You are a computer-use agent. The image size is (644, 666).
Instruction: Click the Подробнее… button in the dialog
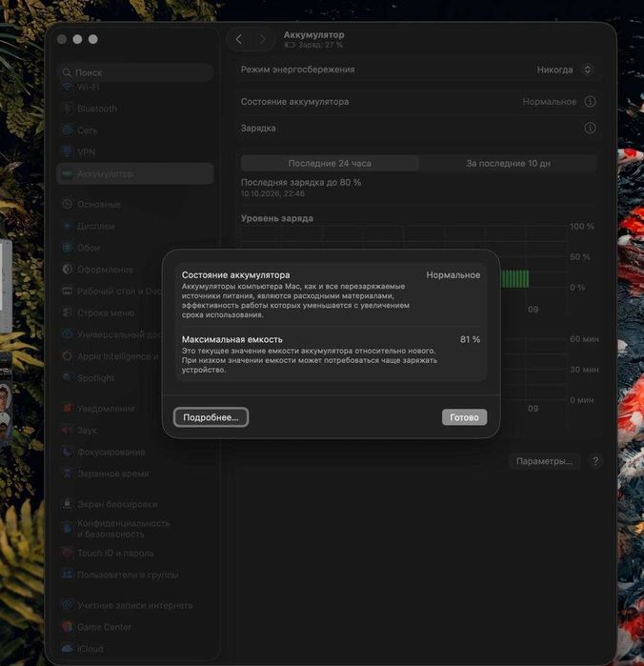click(x=211, y=417)
